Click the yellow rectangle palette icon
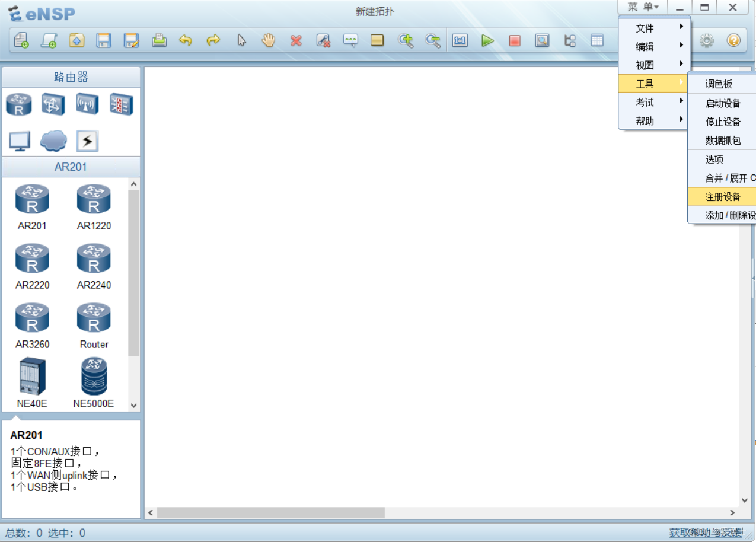756x542 pixels. coord(377,40)
